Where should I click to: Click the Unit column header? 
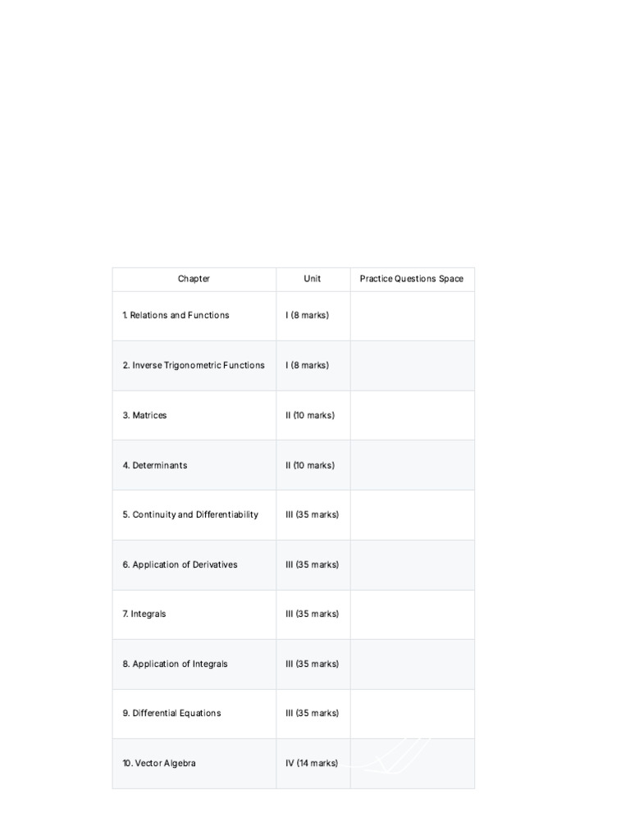click(313, 279)
